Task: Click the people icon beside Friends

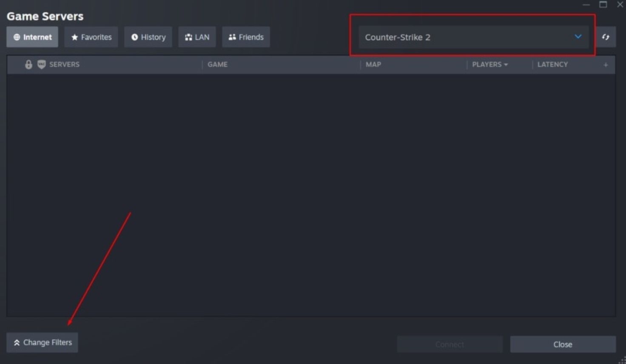Action: coord(232,37)
